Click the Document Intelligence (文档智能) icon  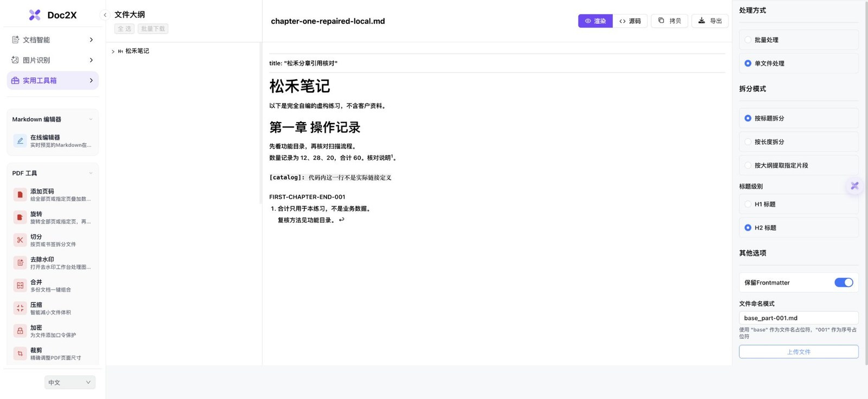point(15,40)
